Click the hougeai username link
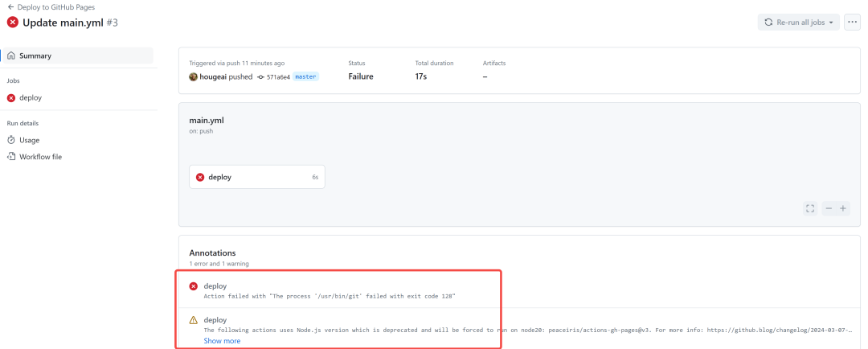The height and width of the screenshot is (349, 868). [x=213, y=77]
